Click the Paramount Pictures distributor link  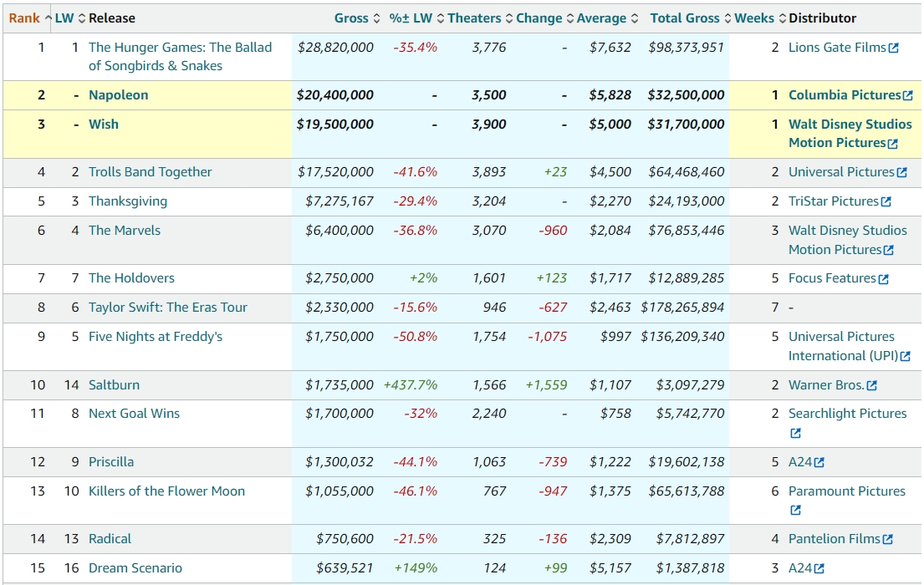[x=847, y=491]
